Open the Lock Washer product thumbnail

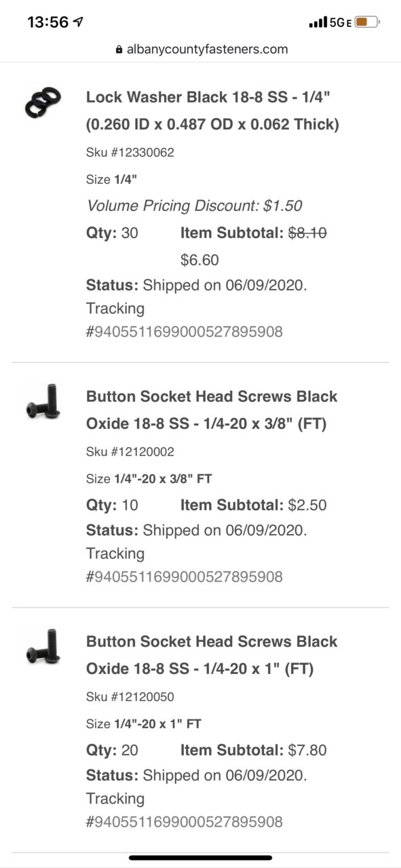[43, 101]
